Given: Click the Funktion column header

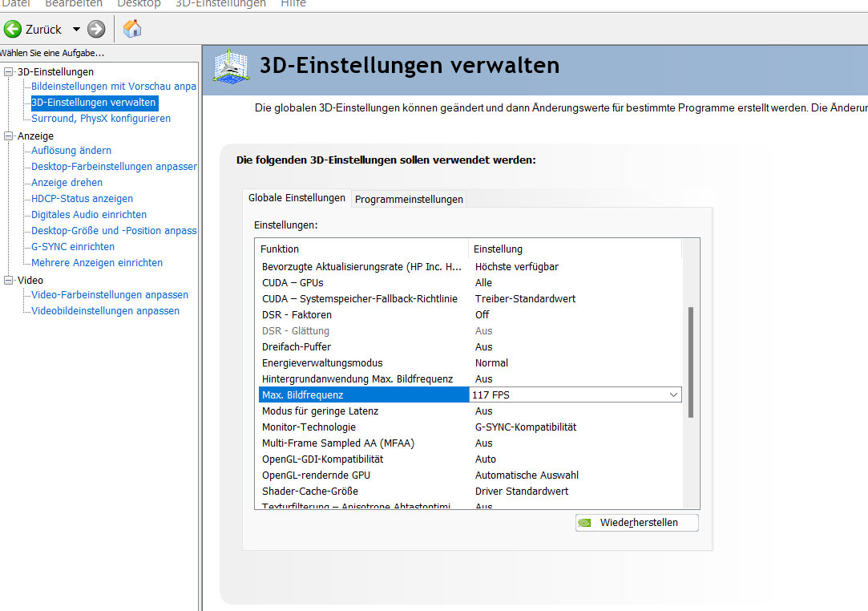Looking at the screenshot, I should (x=363, y=249).
